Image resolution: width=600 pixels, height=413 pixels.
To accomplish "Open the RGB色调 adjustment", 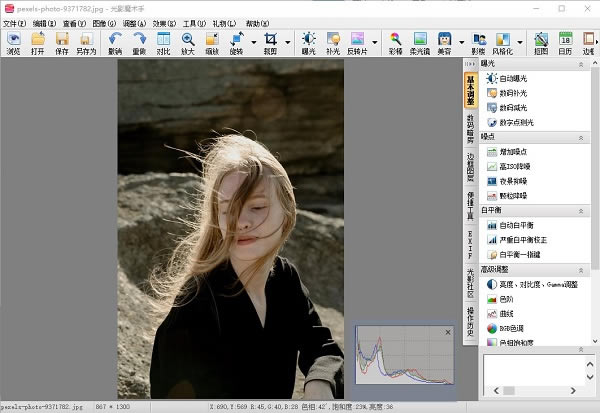I will pyautogui.click(x=505, y=328).
